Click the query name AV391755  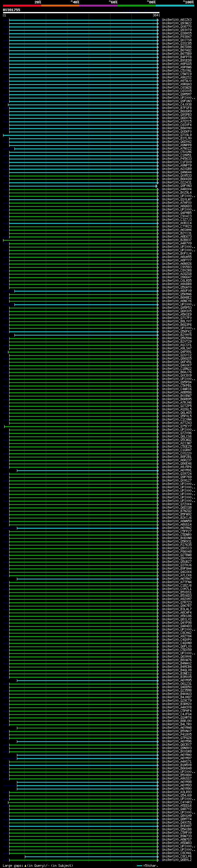coord(11,10)
